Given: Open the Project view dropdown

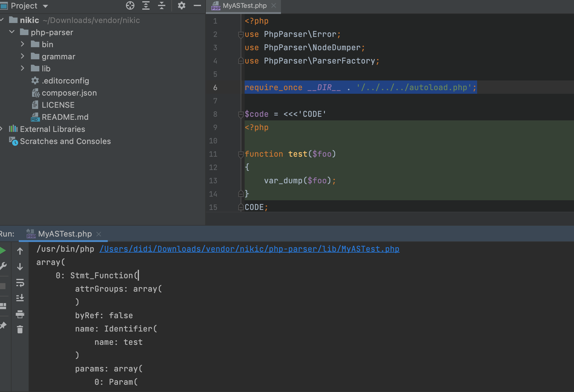Looking at the screenshot, I should (45, 6).
